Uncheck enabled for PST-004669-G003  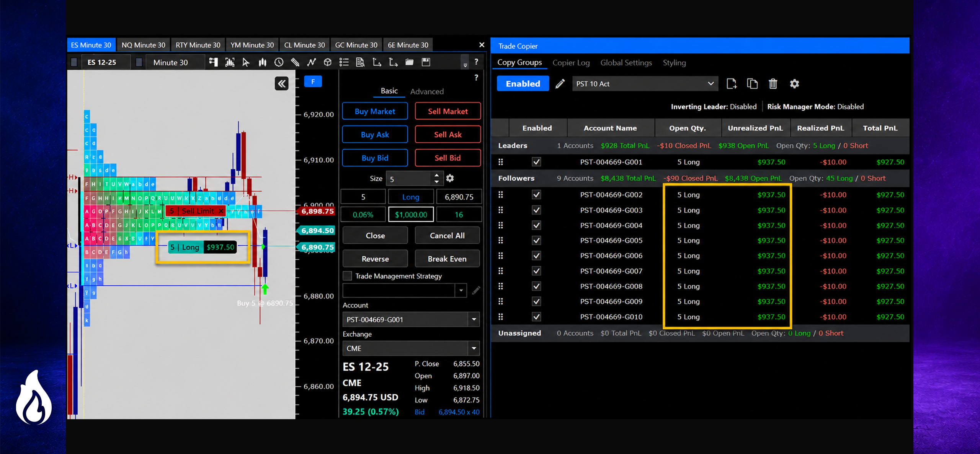coord(536,210)
